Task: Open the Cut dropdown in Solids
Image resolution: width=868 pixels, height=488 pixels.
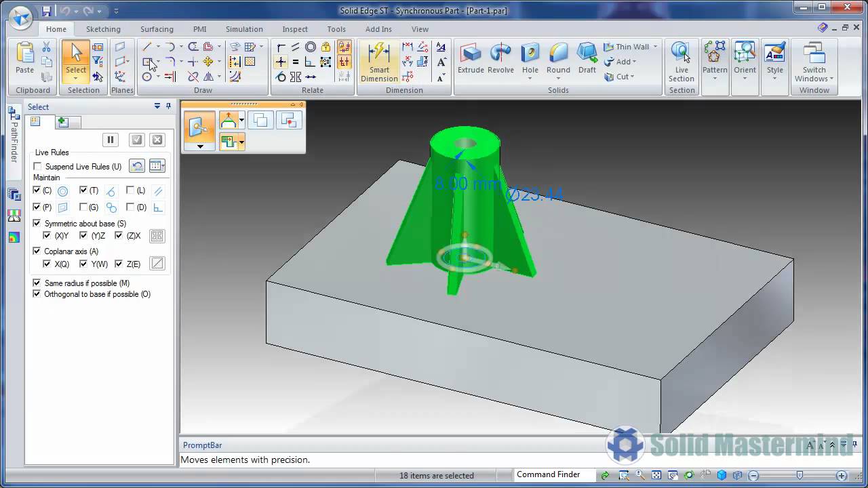Action: point(633,77)
